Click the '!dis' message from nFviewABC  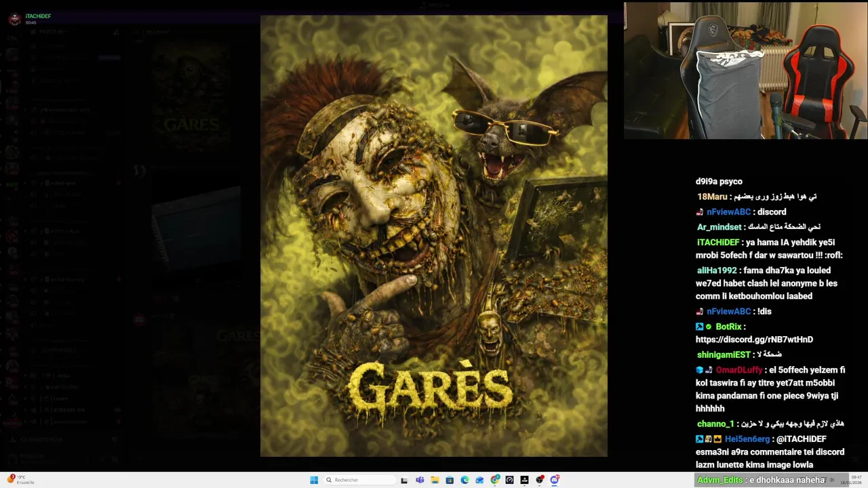click(764, 312)
